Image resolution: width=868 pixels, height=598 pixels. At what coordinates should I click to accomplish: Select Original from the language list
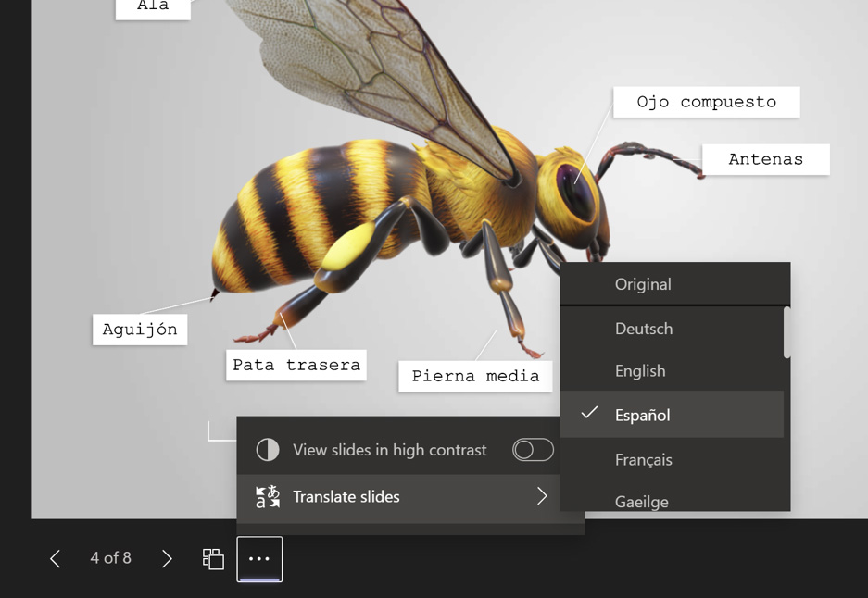click(x=643, y=284)
